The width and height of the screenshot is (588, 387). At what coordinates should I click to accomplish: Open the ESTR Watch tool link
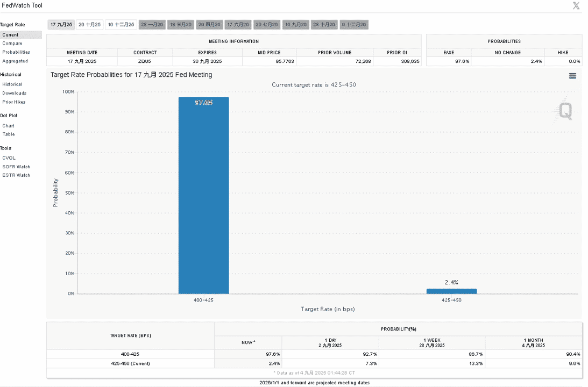16,175
